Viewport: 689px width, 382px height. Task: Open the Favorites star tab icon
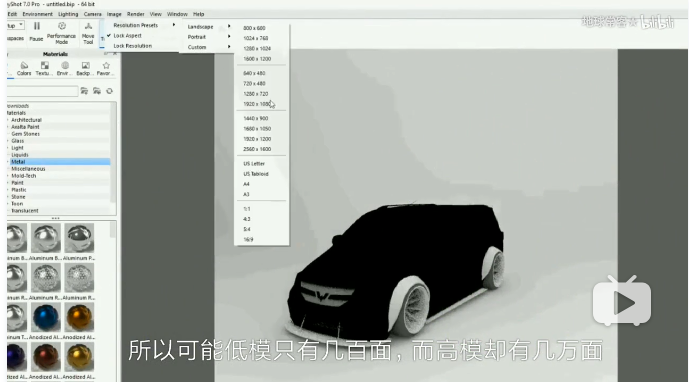coord(106,65)
